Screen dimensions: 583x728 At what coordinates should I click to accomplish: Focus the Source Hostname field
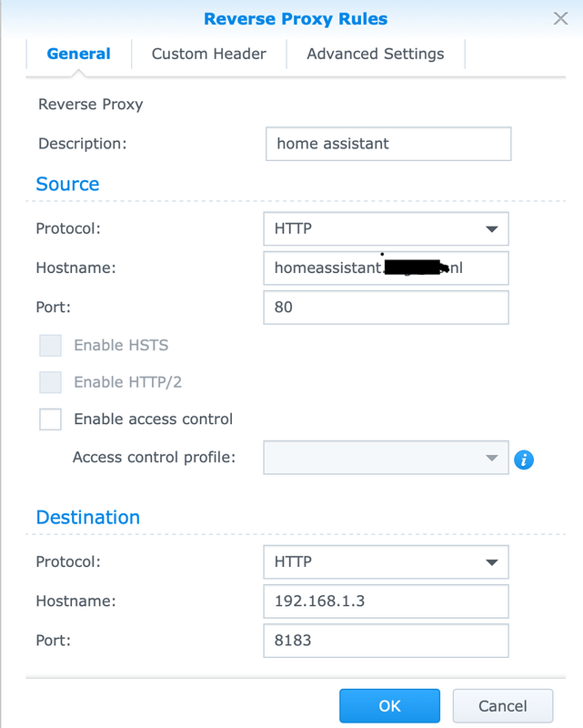click(386, 268)
